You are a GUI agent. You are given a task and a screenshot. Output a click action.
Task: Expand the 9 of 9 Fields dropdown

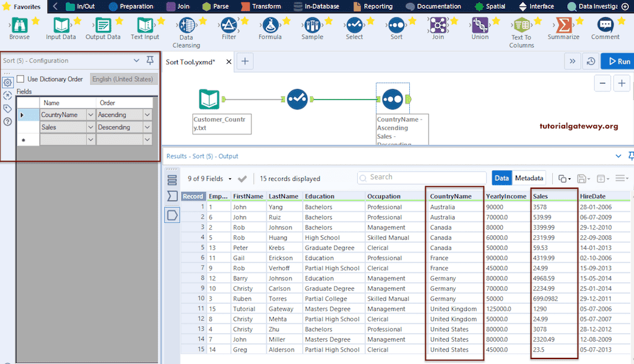tap(229, 179)
